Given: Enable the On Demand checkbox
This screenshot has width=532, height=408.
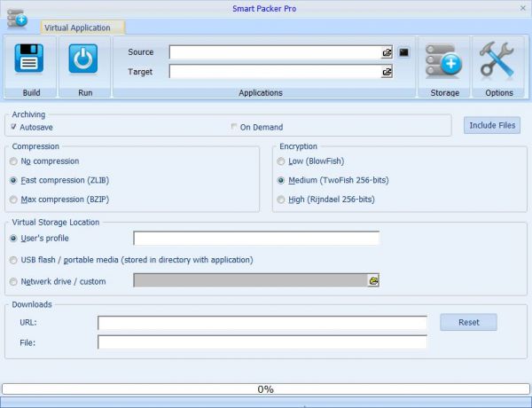Looking at the screenshot, I should pyautogui.click(x=234, y=127).
